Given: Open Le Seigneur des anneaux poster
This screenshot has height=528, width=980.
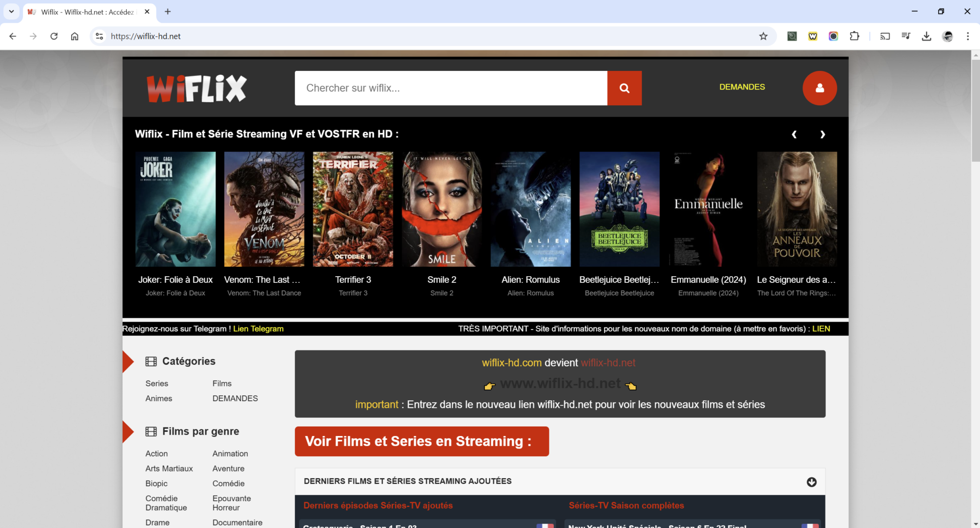Looking at the screenshot, I should point(797,209).
